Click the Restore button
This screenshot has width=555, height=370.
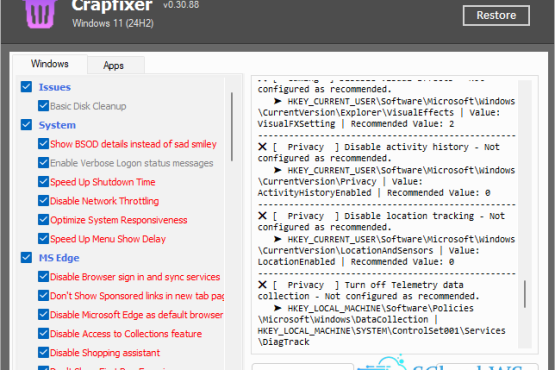(x=496, y=15)
